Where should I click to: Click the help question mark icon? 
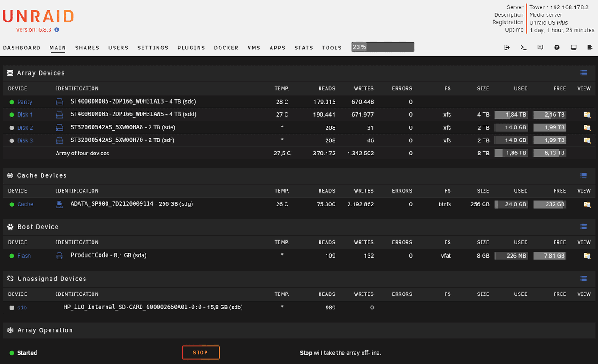pos(557,48)
